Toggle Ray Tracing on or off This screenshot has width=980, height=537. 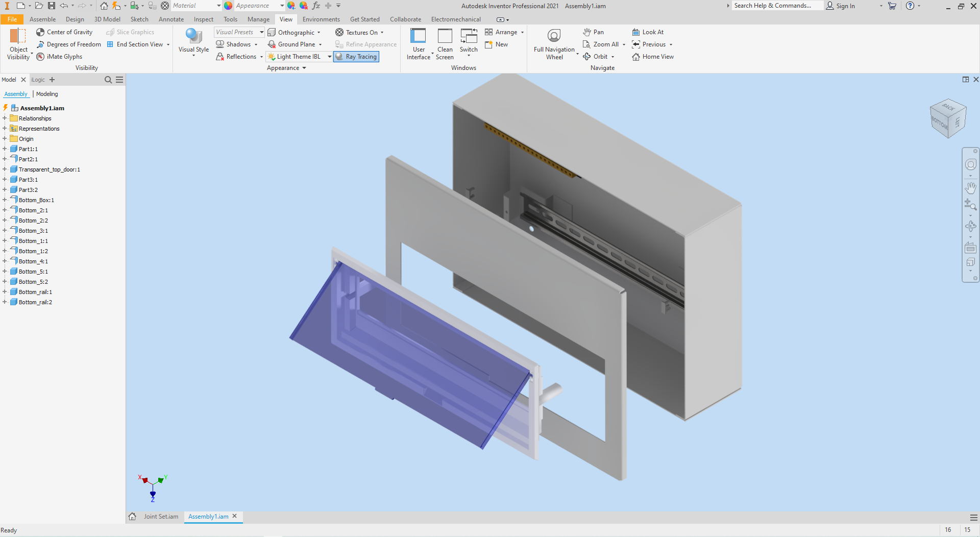coord(356,57)
